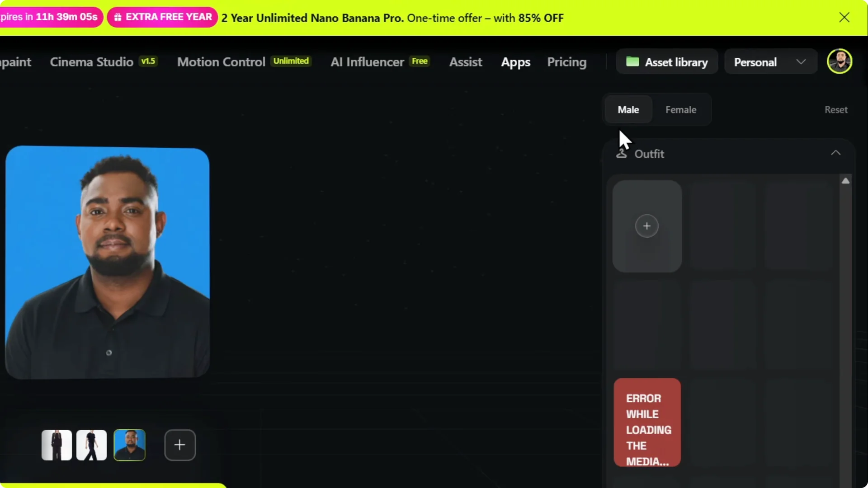Switch to the Female gender option
The height and width of the screenshot is (488, 868).
[681, 109]
